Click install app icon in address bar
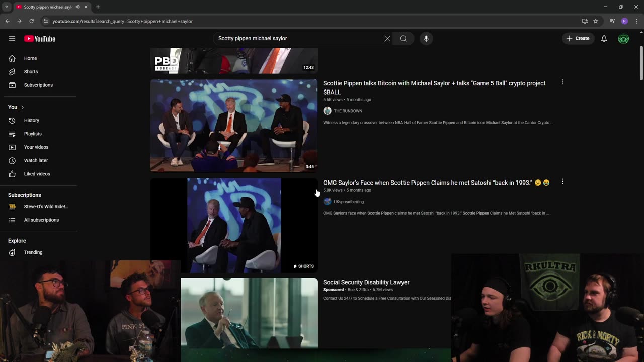Image resolution: width=644 pixels, height=362 pixels. 585,21
